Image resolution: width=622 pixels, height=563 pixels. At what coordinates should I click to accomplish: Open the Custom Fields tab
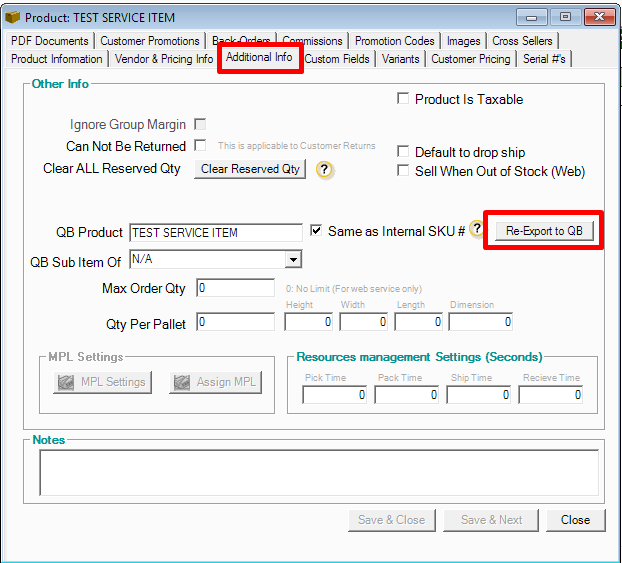[x=336, y=59]
